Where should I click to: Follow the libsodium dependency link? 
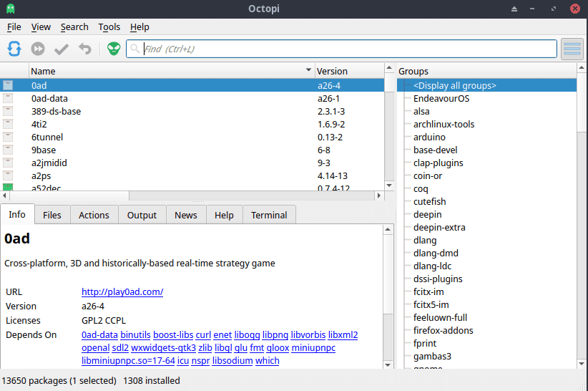[x=232, y=361]
